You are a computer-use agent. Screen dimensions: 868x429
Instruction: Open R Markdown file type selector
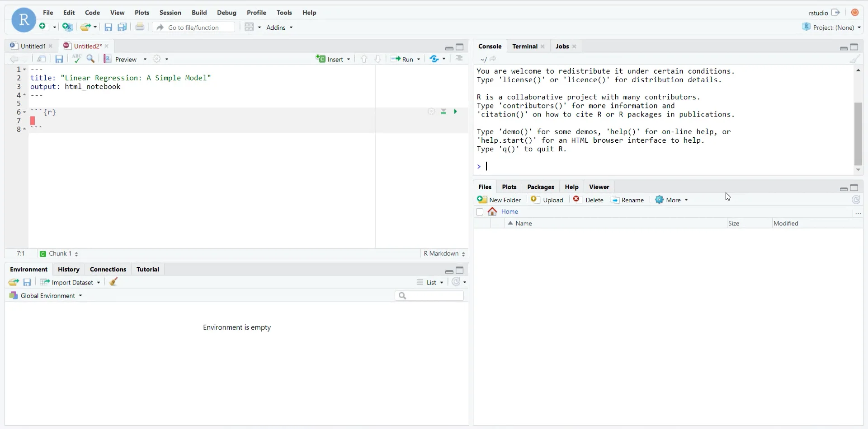coord(444,253)
